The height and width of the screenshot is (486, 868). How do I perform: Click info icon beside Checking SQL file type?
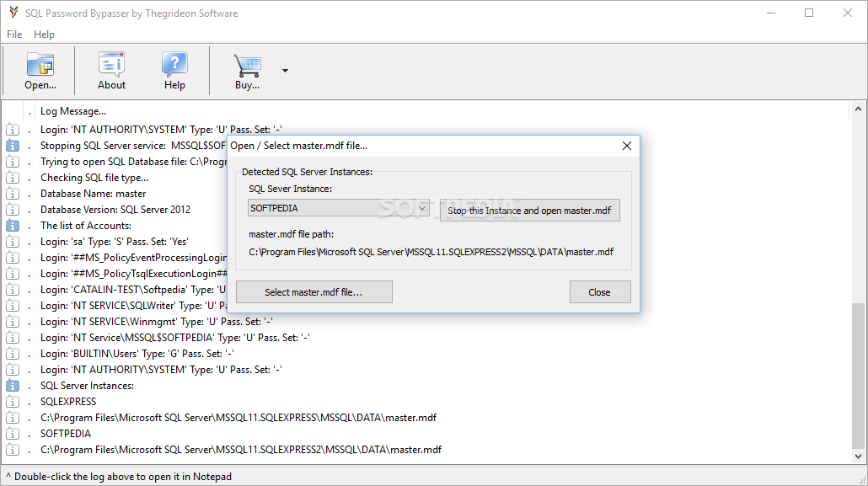(x=12, y=178)
